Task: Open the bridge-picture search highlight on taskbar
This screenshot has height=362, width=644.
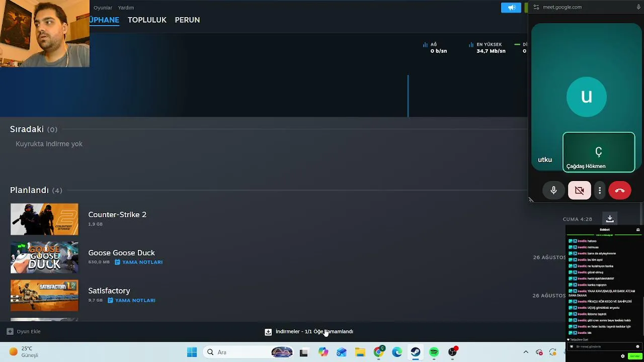Action: coord(282,352)
